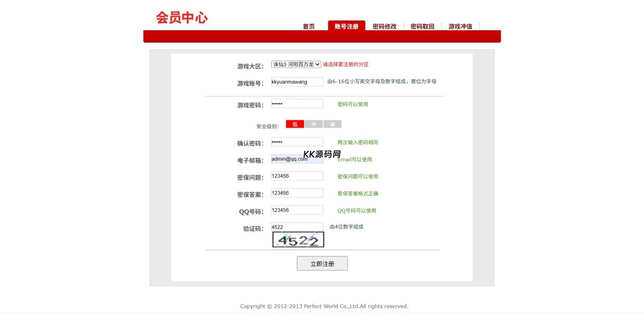Screen dimensions: 644x322
Task: Click the 验证码 text input
Action: click(297, 227)
